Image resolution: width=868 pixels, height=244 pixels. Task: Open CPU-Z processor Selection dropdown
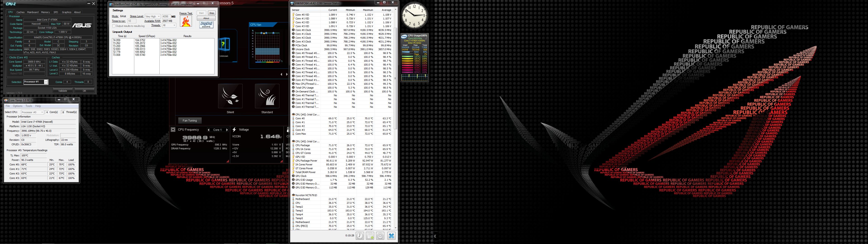click(x=36, y=82)
